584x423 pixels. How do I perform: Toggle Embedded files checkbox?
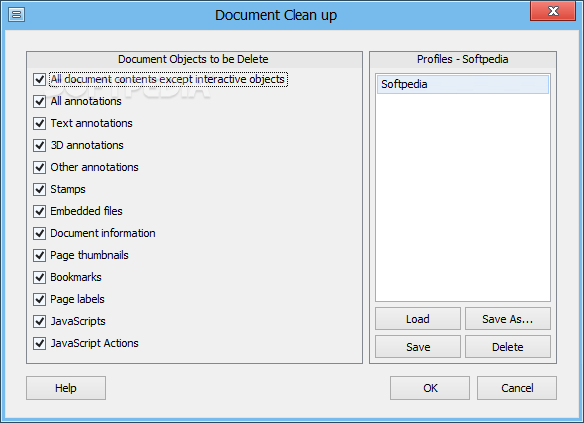(x=39, y=211)
